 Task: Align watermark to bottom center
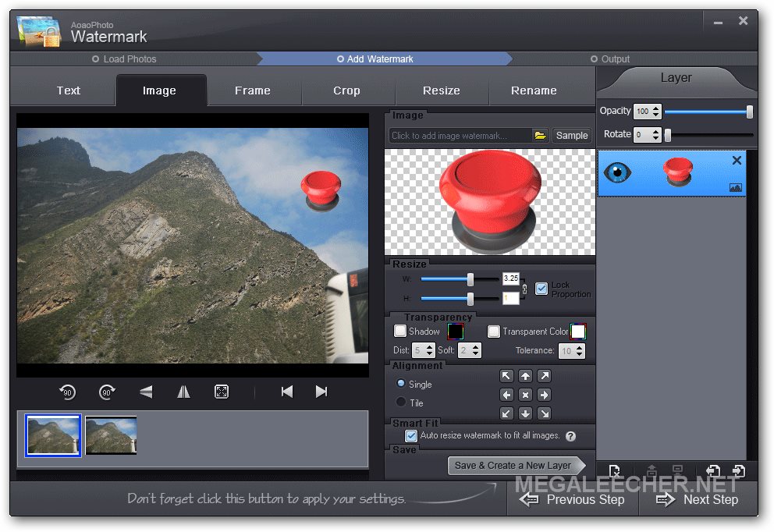pos(525,413)
